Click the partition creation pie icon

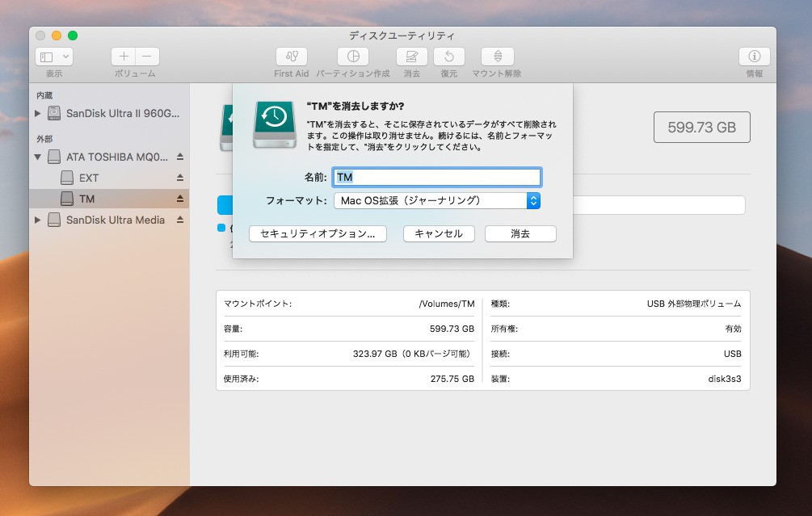(x=352, y=57)
